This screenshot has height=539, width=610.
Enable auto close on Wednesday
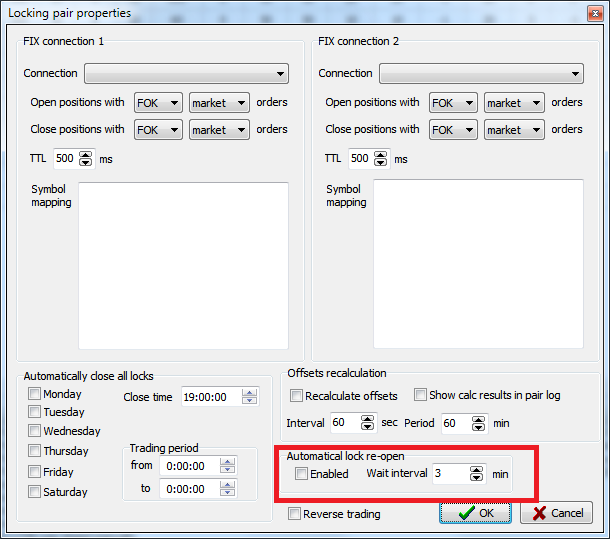[x=34, y=430]
